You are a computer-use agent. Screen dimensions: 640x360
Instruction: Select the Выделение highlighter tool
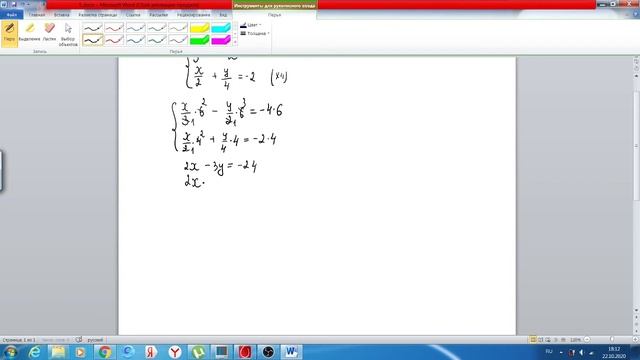coord(29,34)
